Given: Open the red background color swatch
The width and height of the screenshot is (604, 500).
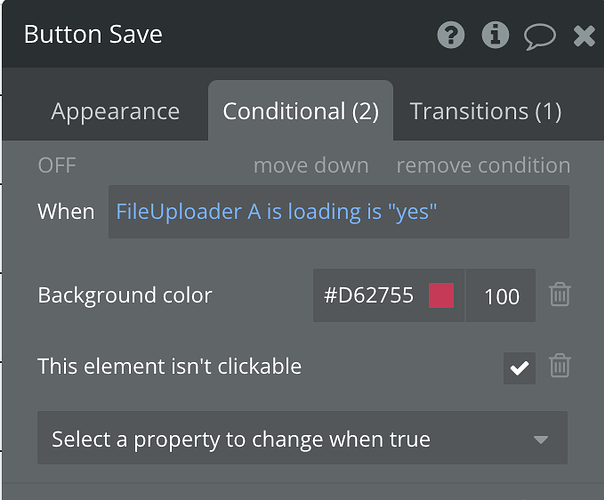Looking at the screenshot, I should 441,295.
